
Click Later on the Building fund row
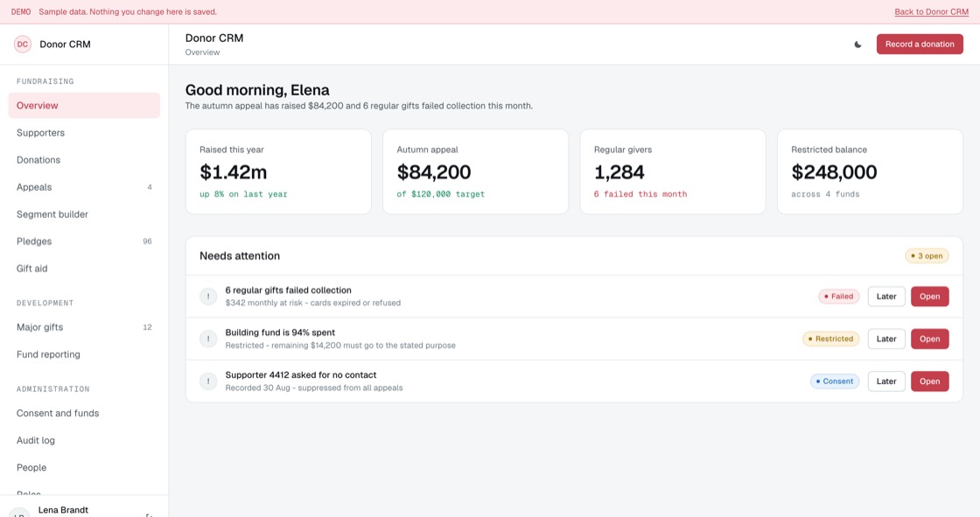886,339
